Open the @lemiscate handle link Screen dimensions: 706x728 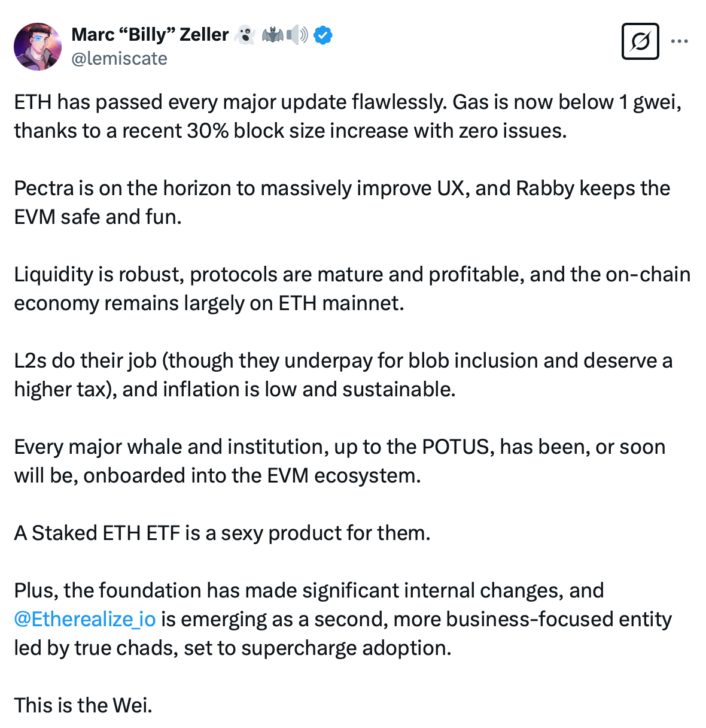tap(119, 59)
